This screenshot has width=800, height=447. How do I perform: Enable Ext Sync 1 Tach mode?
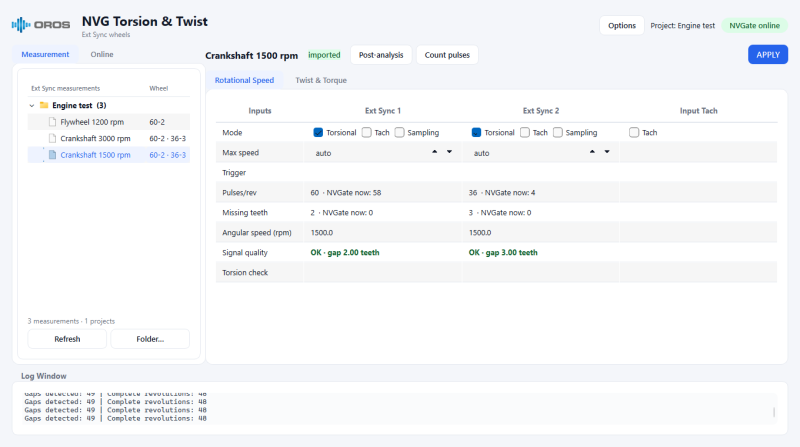(366, 132)
